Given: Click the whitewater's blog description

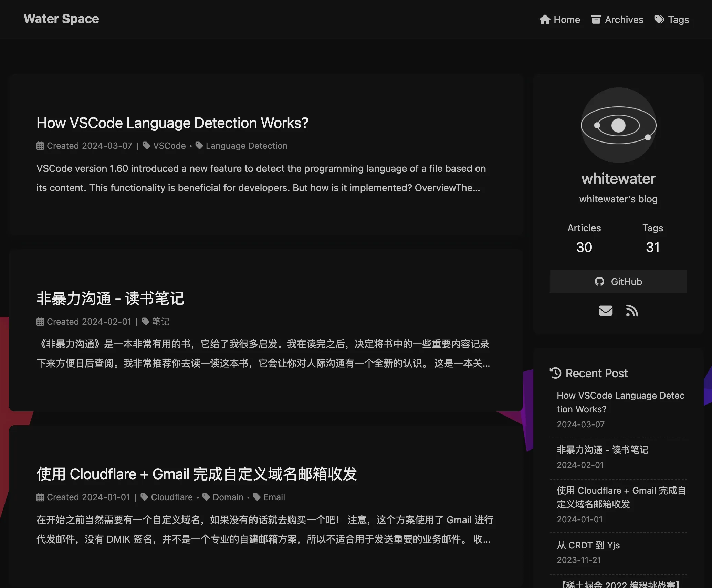Looking at the screenshot, I should pyautogui.click(x=618, y=199).
